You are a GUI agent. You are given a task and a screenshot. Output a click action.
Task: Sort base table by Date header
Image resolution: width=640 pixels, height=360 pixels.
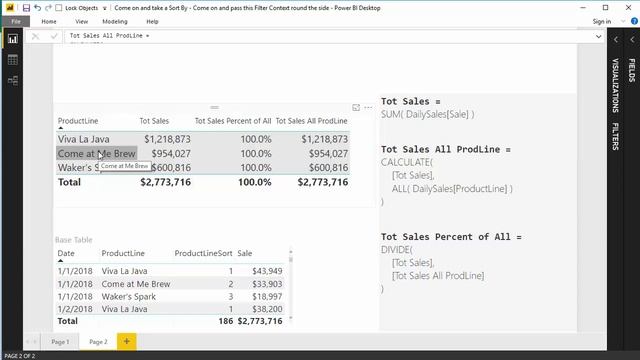coord(66,253)
